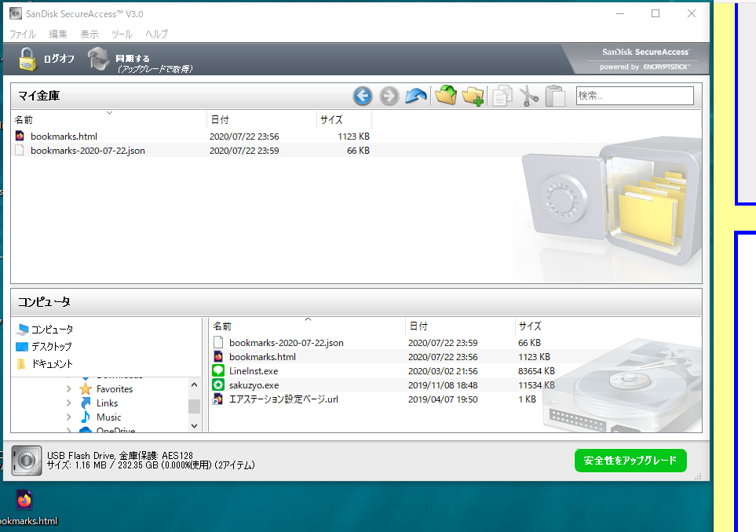Image resolution: width=756 pixels, height=532 pixels.
Task: Open the ヘルプ menu
Action: click(157, 35)
